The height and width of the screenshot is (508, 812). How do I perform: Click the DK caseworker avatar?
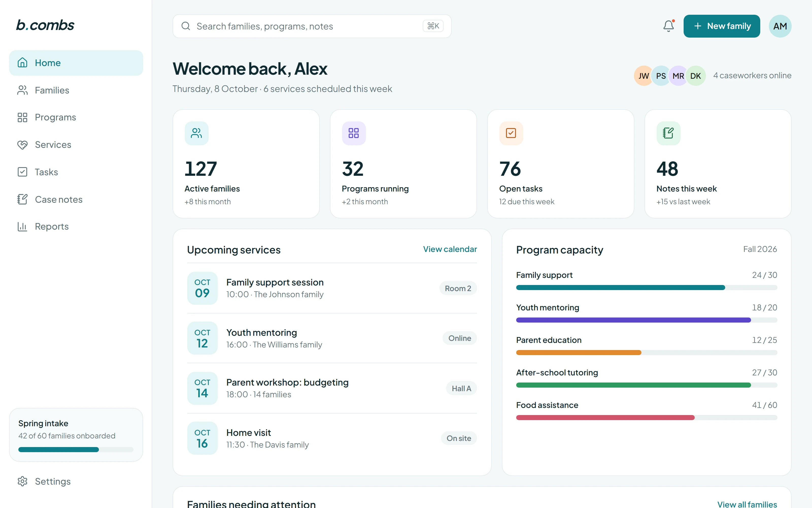click(696, 76)
